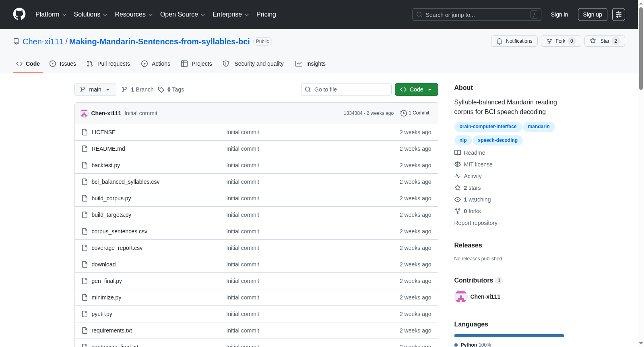Viewport: 644px width, 347px height.
Task: Switch to the Issues tab
Action: click(63, 64)
